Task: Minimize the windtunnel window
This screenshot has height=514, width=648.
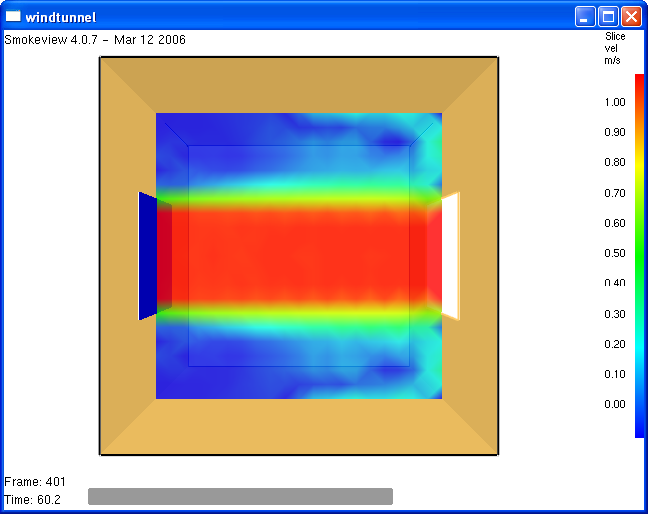Action: [x=585, y=16]
